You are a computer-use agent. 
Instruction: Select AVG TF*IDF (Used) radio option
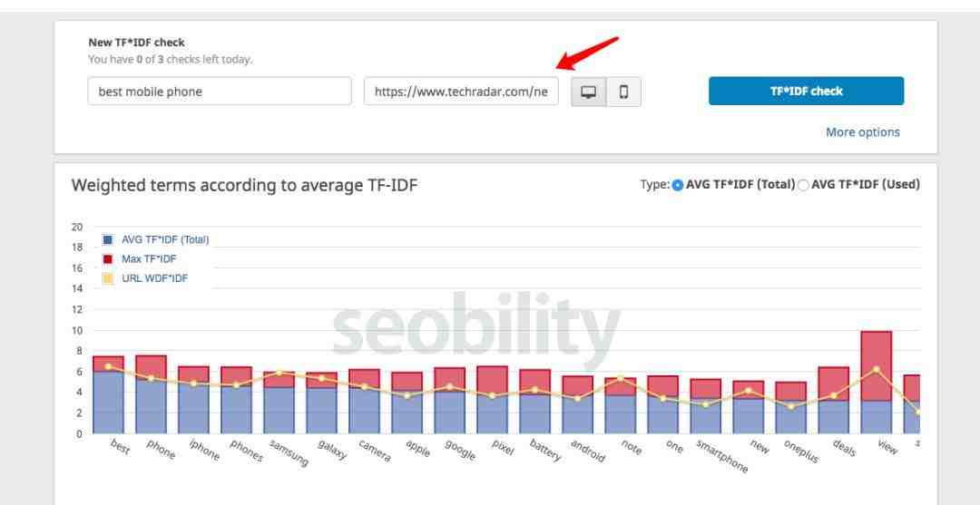click(803, 185)
